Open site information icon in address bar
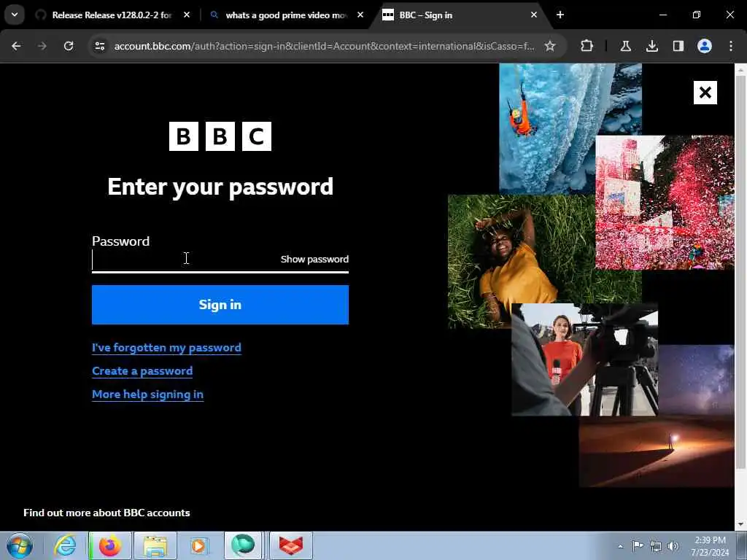The height and width of the screenshot is (560, 747). pos(99,46)
